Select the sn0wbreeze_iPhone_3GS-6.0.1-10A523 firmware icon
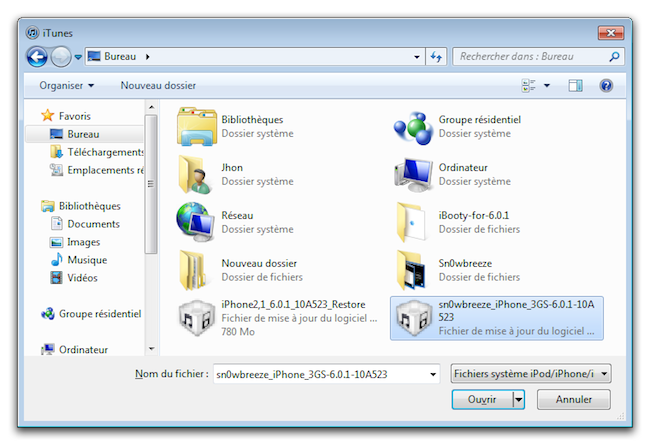Image resolution: width=650 pixels, height=444 pixels. click(x=413, y=318)
